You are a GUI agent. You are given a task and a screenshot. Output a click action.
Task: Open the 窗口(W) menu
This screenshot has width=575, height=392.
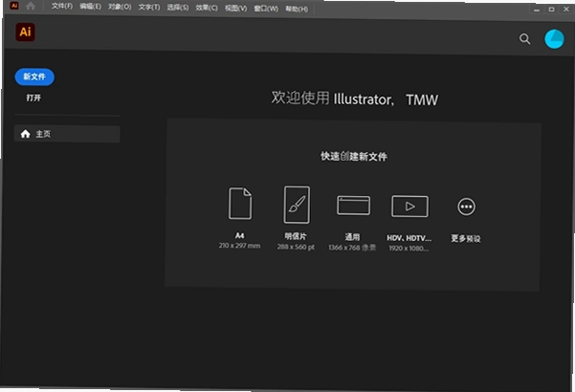click(x=266, y=9)
